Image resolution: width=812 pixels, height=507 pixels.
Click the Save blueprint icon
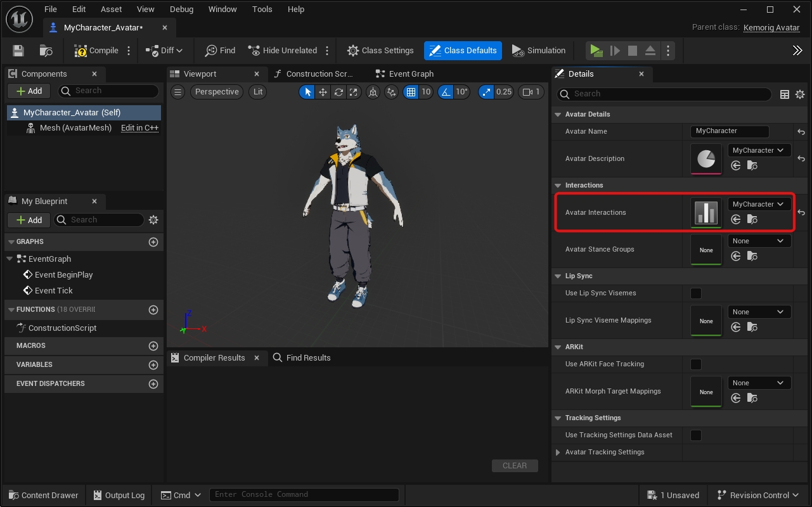[x=18, y=51]
